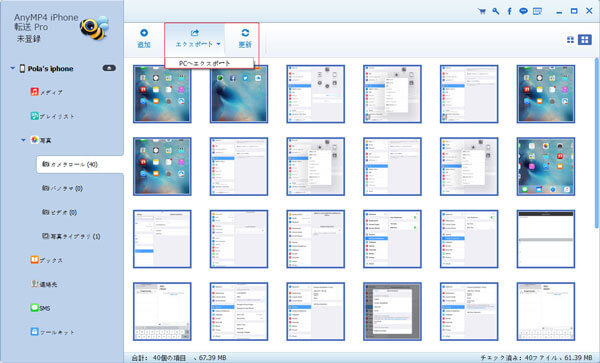This screenshot has width=600, height=363.
Task: Click the key register icon
Action: (496, 11)
